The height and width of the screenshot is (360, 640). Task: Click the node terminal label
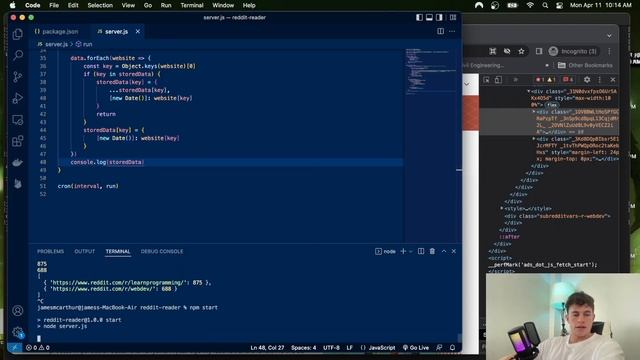tap(385, 251)
